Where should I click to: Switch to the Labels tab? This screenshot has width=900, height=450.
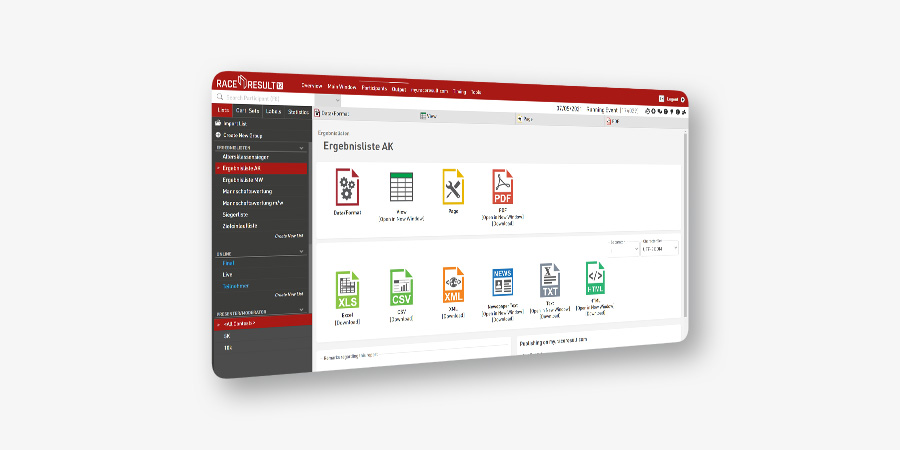click(273, 111)
